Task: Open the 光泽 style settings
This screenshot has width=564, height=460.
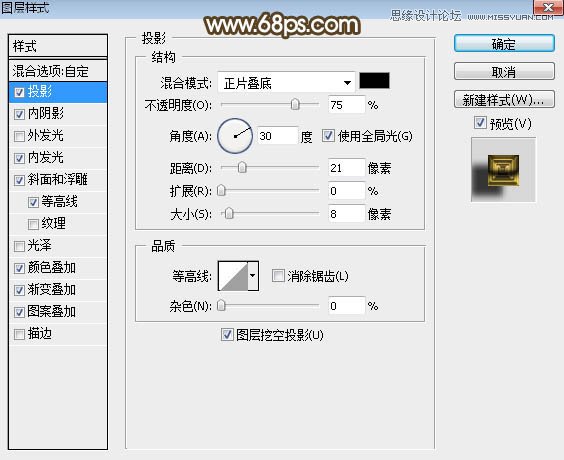Action: point(40,246)
